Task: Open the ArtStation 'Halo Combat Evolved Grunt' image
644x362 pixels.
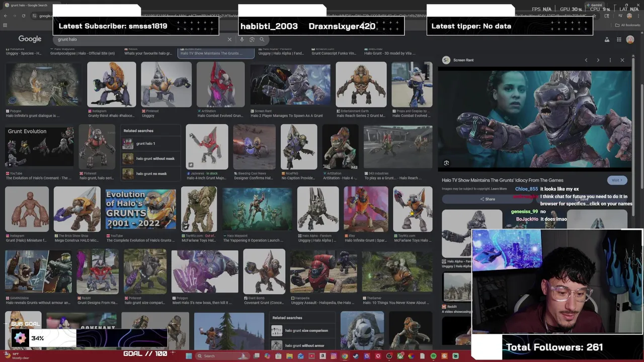Action: (x=220, y=84)
